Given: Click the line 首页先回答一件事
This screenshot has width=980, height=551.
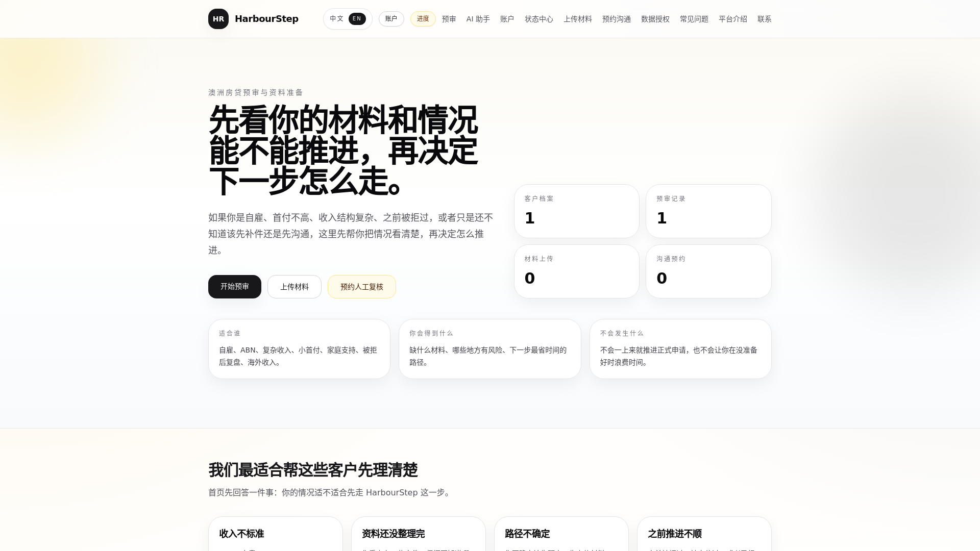Looking at the screenshot, I should [x=330, y=492].
